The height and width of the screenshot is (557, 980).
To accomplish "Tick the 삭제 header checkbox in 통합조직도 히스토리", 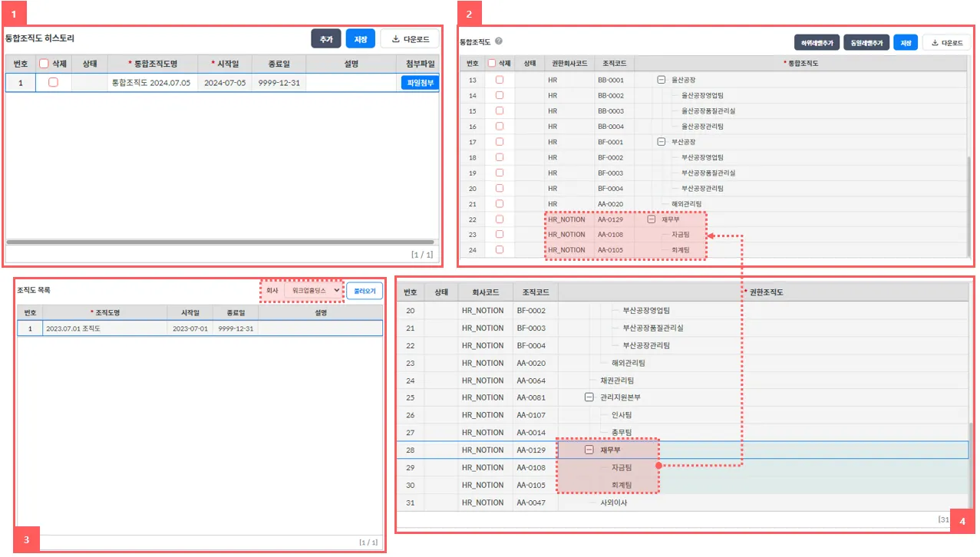I will (x=44, y=64).
